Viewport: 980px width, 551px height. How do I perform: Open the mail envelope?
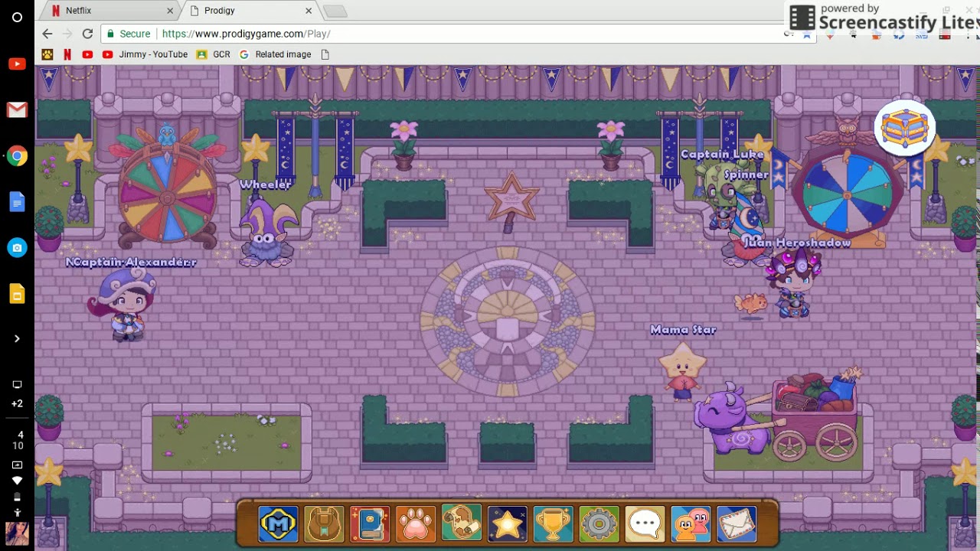(737, 524)
